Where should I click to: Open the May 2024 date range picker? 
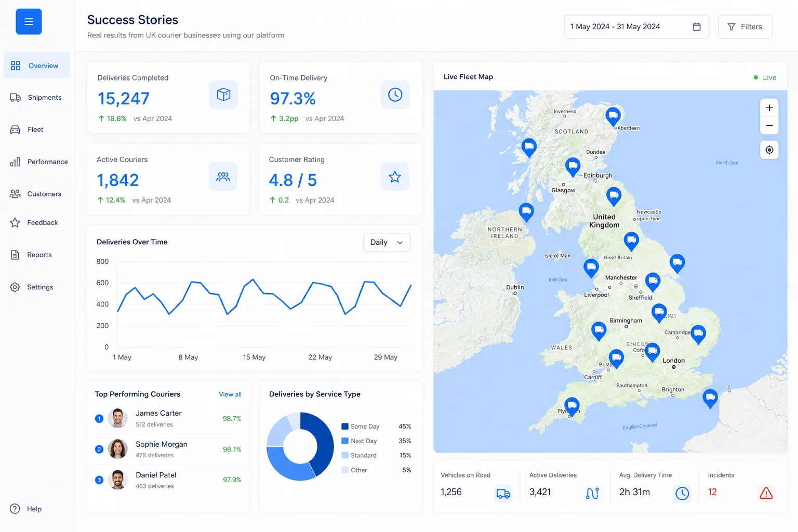[636, 26]
